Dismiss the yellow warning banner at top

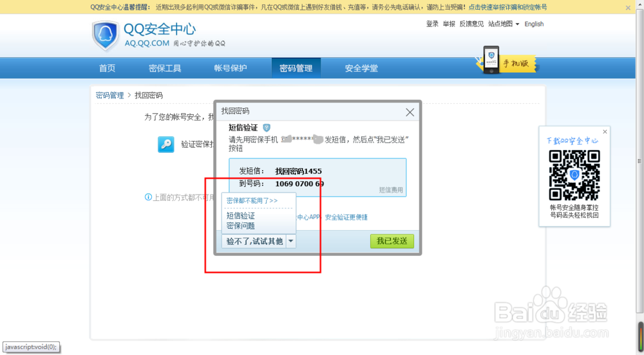click(628, 7)
